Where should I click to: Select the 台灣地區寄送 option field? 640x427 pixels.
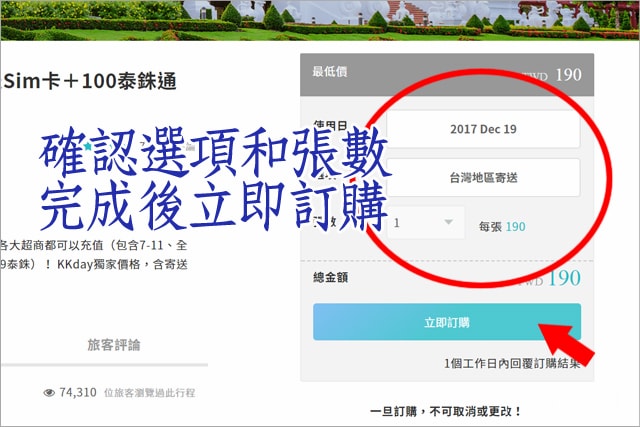(x=483, y=178)
